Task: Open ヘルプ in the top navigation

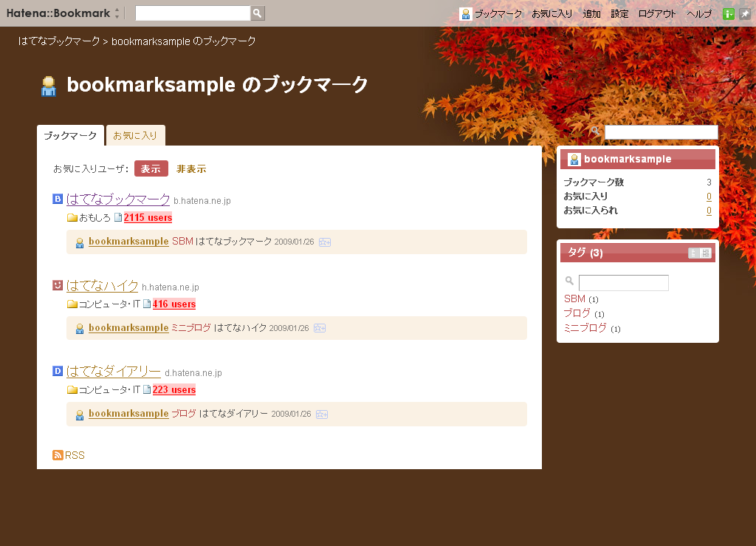Action: (x=699, y=14)
